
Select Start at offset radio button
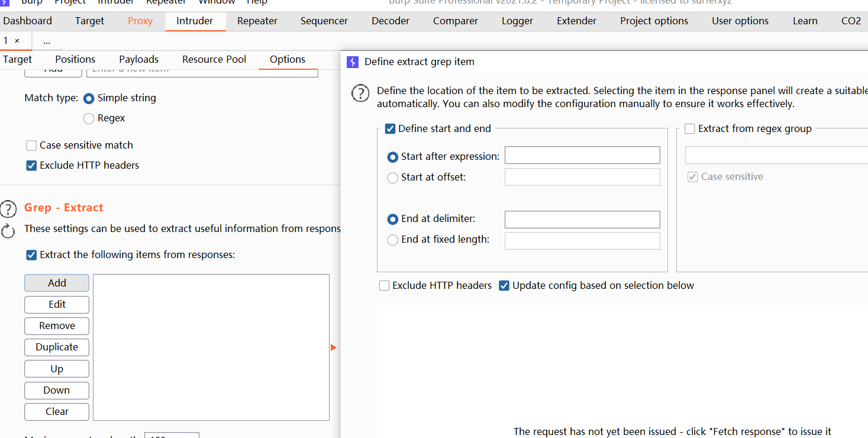pos(392,178)
